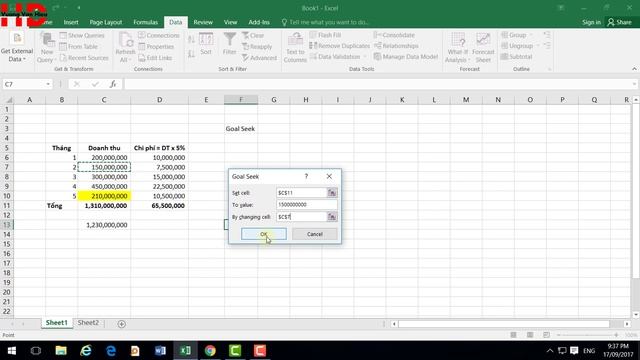
Task: Open the Add-ins tab
Action: [x=259, y=22]
